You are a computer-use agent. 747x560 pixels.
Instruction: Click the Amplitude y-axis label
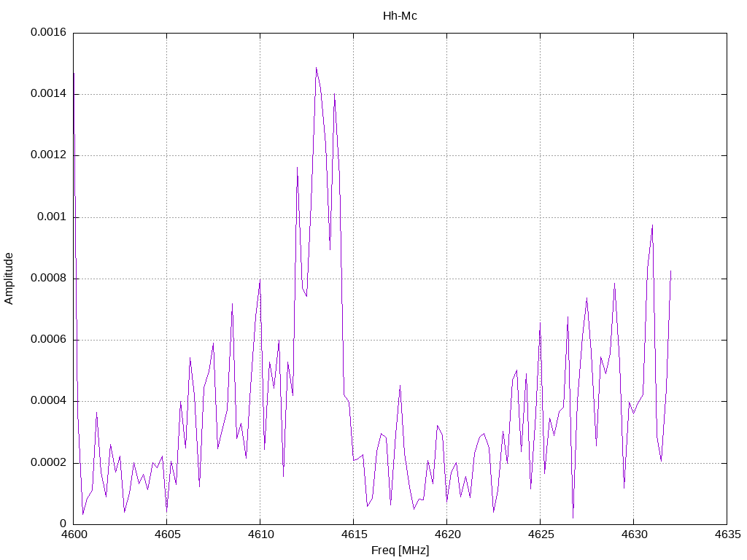[9, 279]
